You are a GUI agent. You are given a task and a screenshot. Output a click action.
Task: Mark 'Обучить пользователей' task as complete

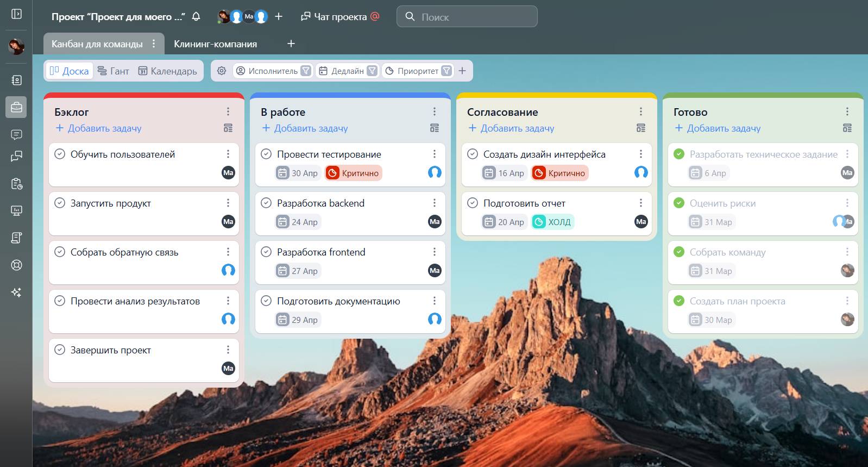tap(60, 154)
